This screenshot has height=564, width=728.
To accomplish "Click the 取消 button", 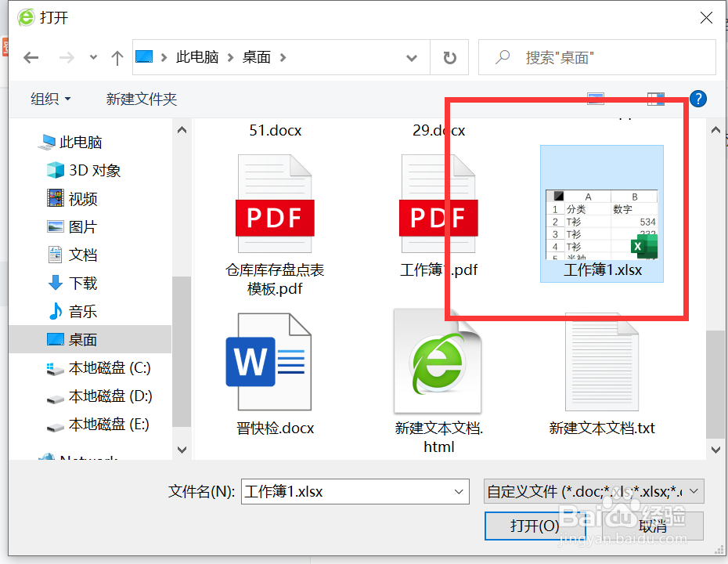I will point(653,526).
